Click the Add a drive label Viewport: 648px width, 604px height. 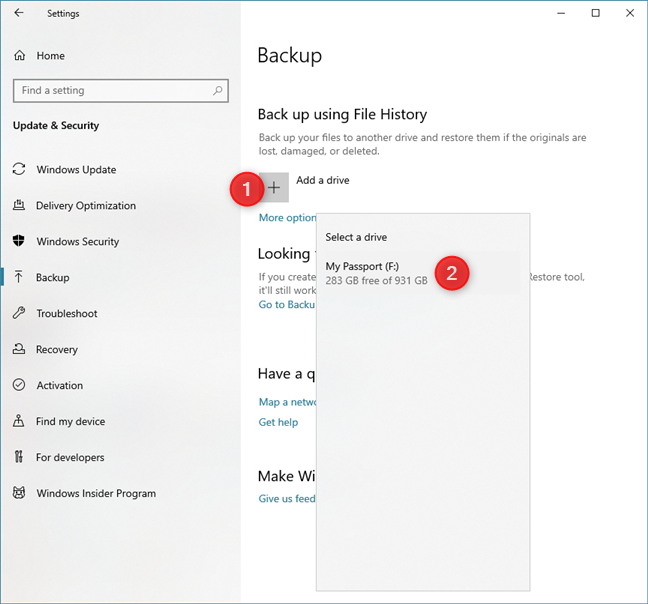(323, 180)
